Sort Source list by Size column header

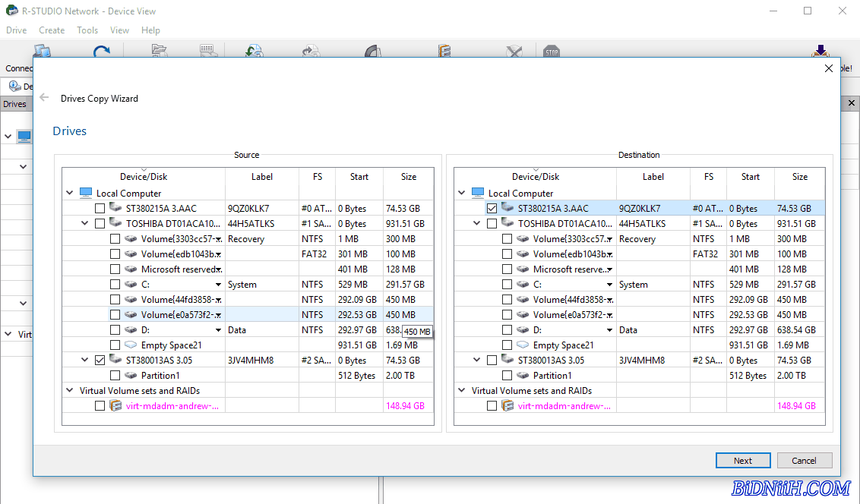tap(409, 176)
